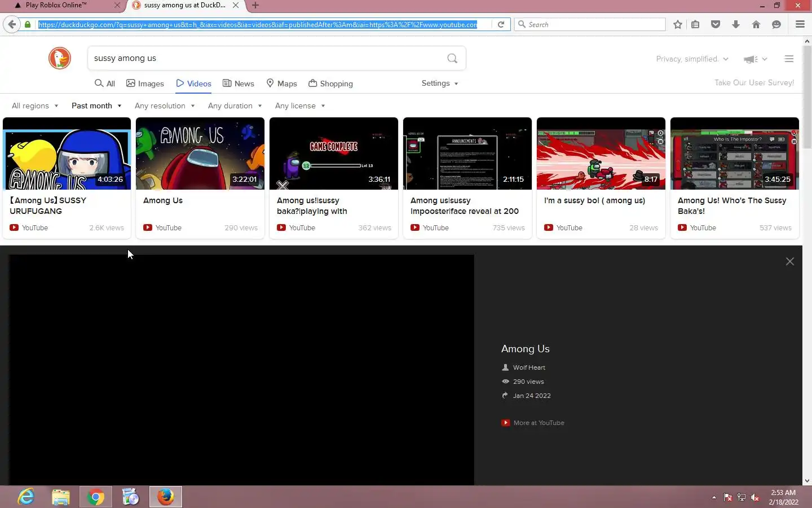Open Who's The Sussy Baka's video title
The width and height of the screenshot is (812, 508).
pyautogui.click(x=732, y=205)
